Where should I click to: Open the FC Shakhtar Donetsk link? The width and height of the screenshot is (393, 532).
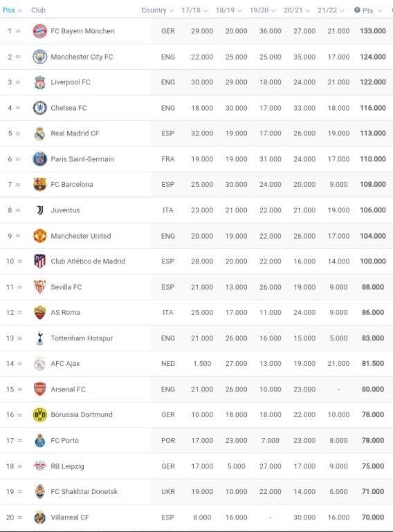click(84, 492)
